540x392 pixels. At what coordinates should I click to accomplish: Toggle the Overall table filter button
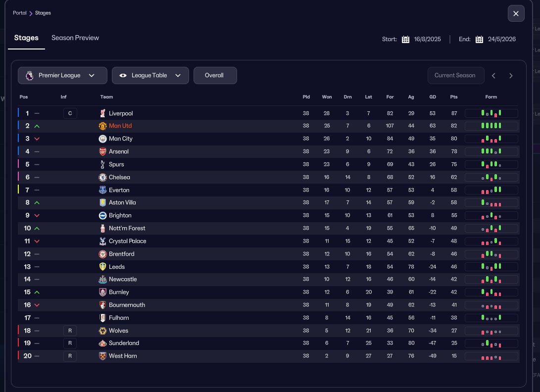pos(215,75)
